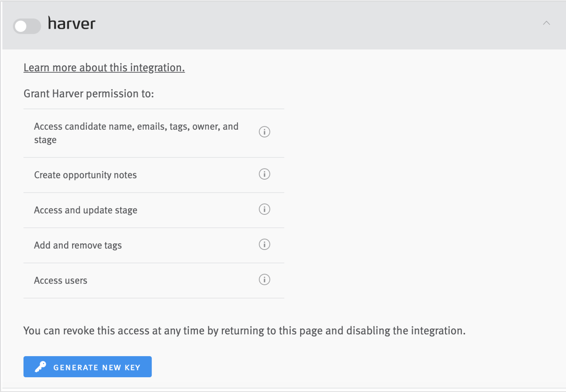This screenshot has height=392, width=566.
Task: Show info for 'Access candidate name, emails, tags' permission
Action: pos(264,132)
